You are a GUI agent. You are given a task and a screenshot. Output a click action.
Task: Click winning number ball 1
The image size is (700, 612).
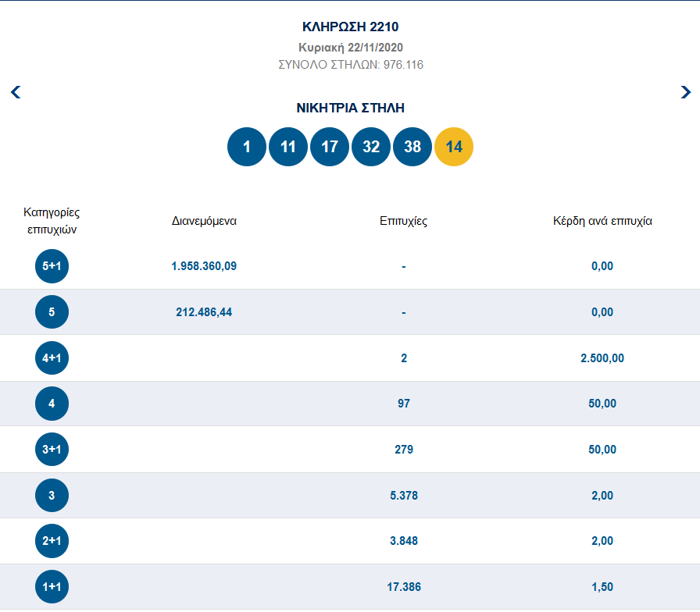click(247, 147)
